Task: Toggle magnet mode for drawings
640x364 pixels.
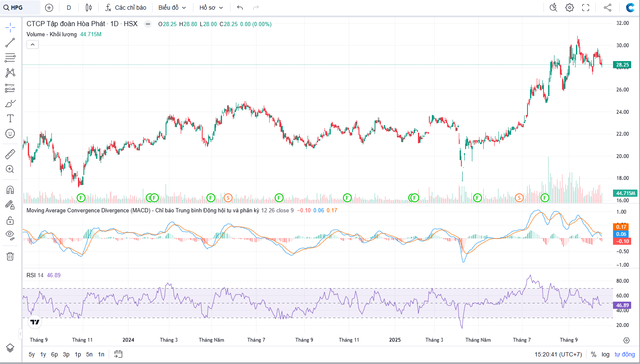Action: [10, 190]
